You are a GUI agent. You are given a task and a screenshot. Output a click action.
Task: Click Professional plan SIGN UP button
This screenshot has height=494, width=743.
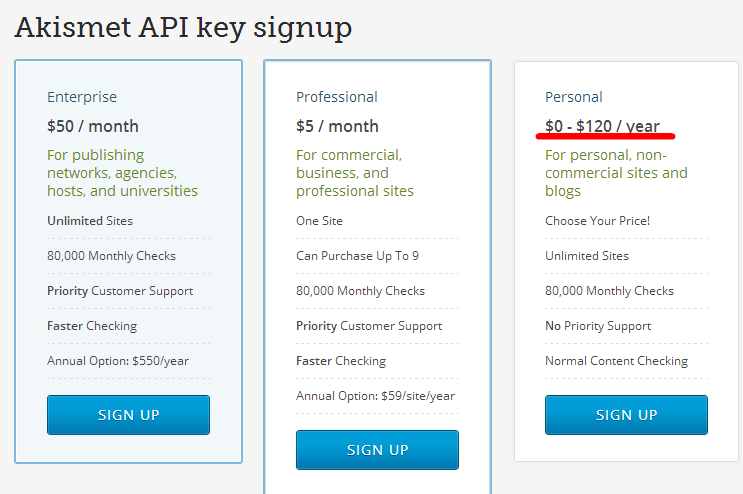pyautogui.click(x=377, y=450)
